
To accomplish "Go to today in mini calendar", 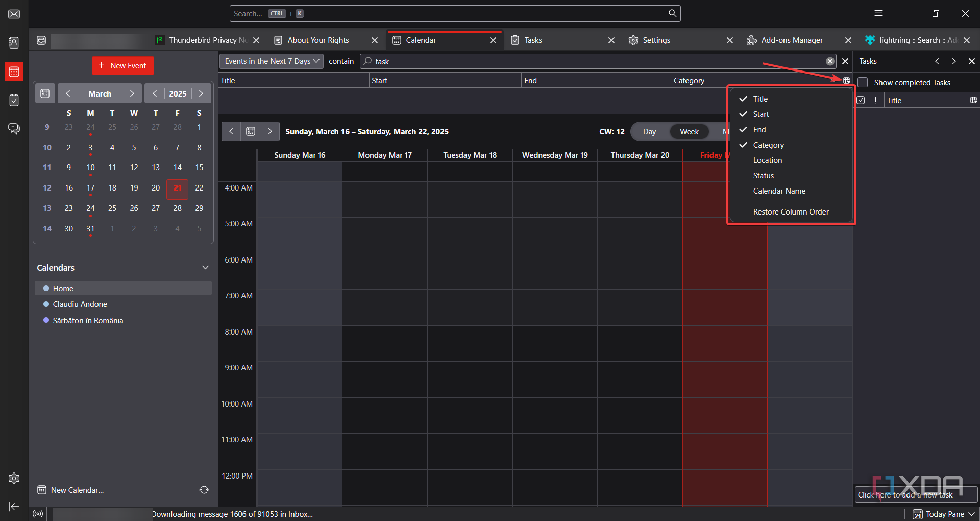I will [x=45, y=93].
